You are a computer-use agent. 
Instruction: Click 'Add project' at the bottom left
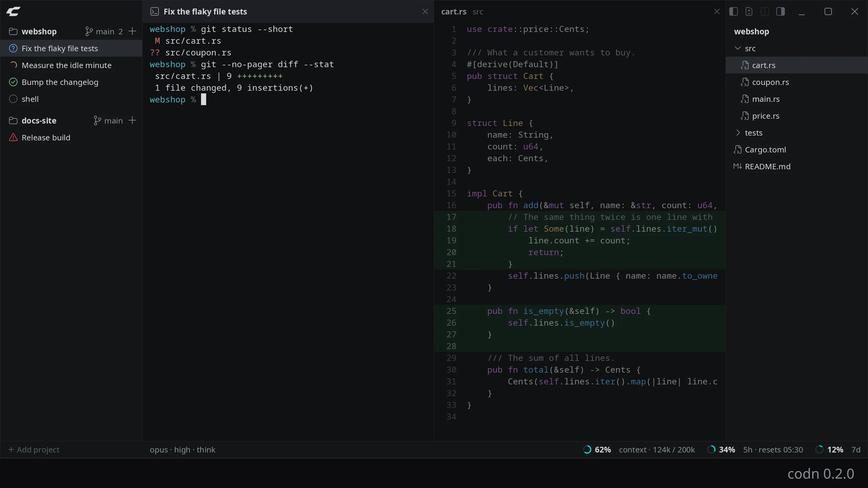[34, 450]
